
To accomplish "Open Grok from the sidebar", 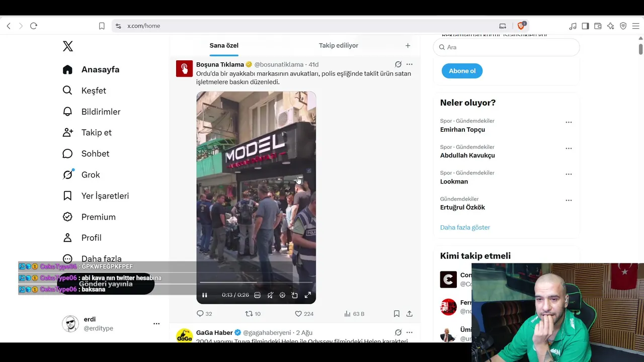I will tap(81, 174).
